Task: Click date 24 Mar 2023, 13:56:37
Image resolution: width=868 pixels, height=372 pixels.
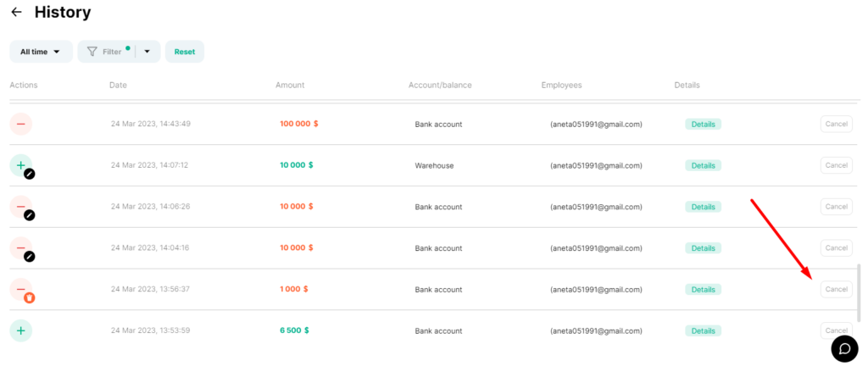Action: point(151,289)
